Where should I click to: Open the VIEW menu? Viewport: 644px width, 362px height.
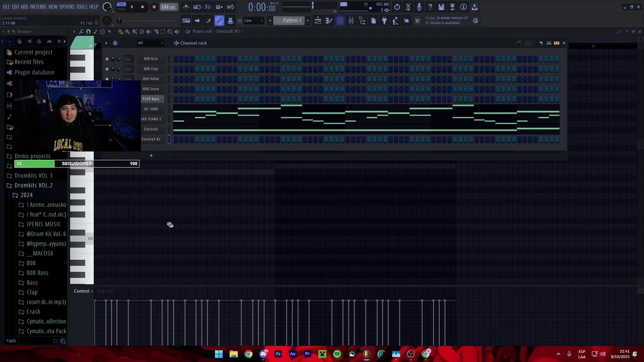[x=53, y=7]
